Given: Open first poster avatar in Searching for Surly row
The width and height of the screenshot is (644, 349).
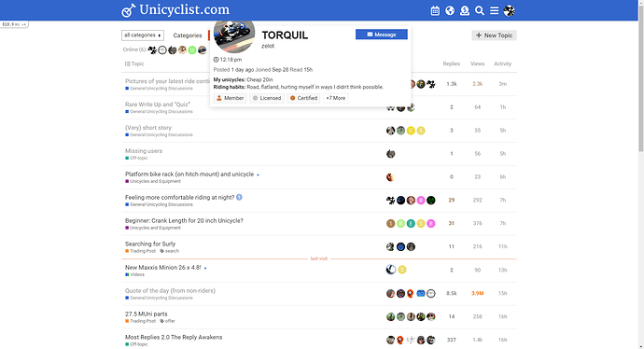Looking at the screenshot, I should [x=390, y=246].
